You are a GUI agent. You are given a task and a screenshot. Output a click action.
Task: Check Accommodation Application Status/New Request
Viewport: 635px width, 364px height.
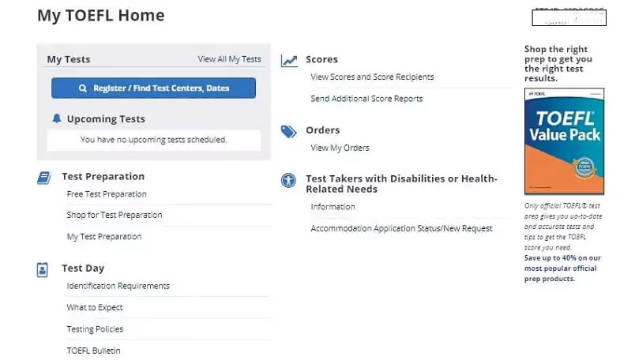click(401, 228)
